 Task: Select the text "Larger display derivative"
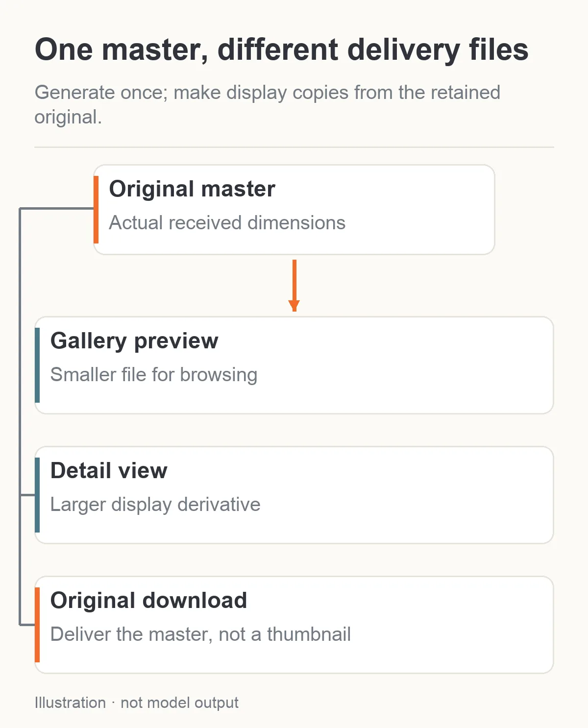[155, 505]
